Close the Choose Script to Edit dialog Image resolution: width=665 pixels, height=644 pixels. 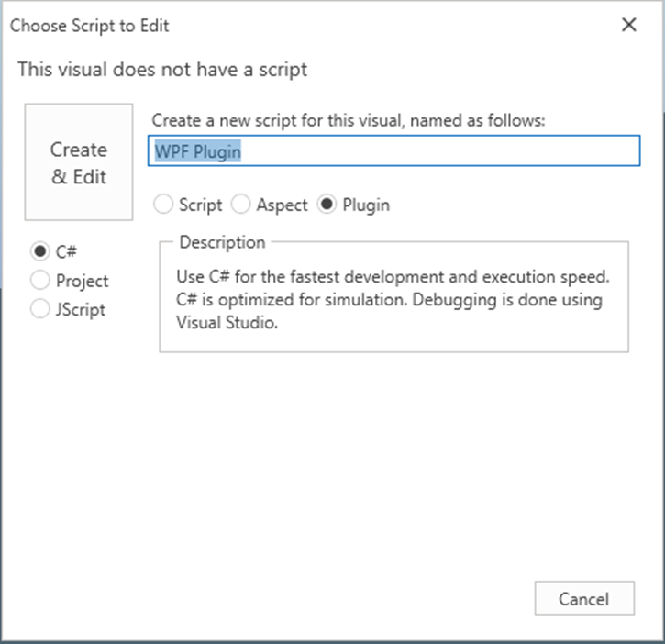coord(629,26)
